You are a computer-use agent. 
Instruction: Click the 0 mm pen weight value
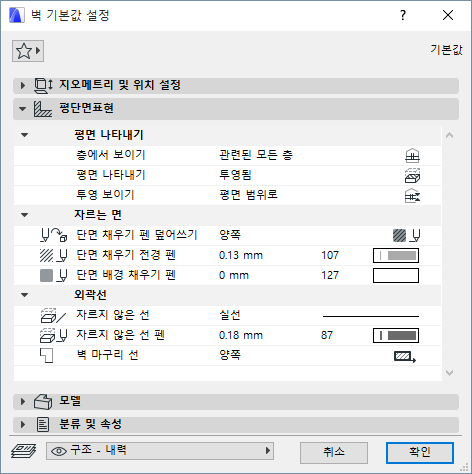[234, 275]
